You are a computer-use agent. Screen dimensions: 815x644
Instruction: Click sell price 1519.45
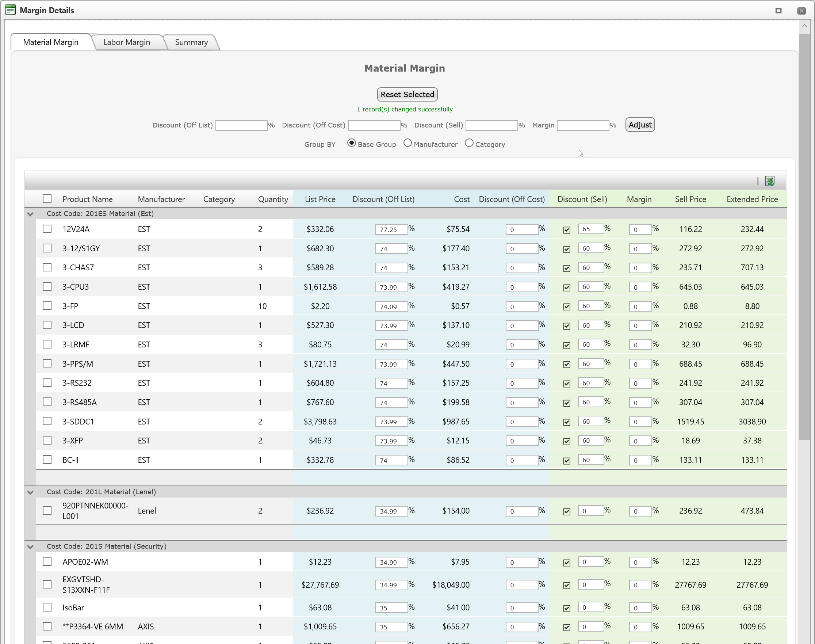pos(690,422)
